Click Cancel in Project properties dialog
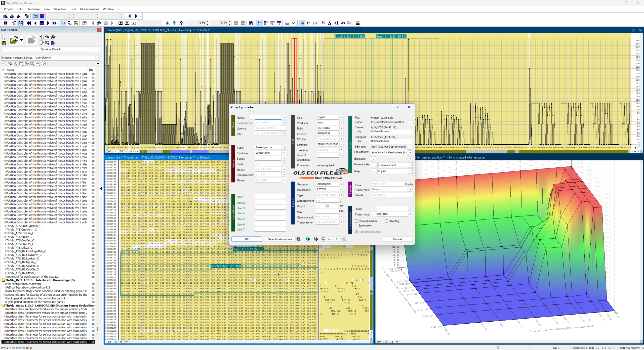 click(397, 239)
